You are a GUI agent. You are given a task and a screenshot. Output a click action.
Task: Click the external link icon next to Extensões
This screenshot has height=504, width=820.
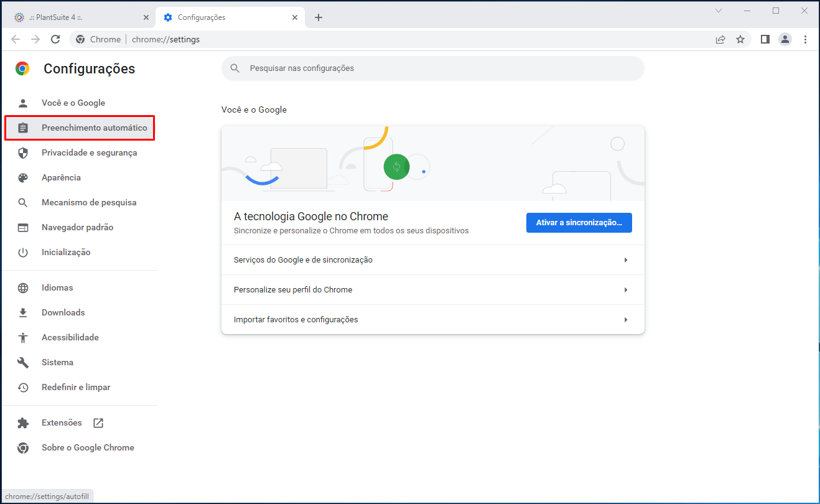coord(98,423)
